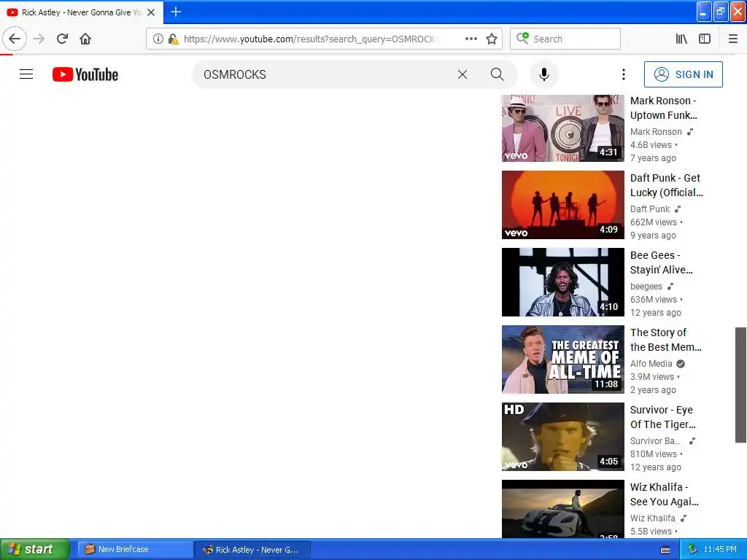Click the "810M views" text
The image size is (747, 560).
click(654, 454)
